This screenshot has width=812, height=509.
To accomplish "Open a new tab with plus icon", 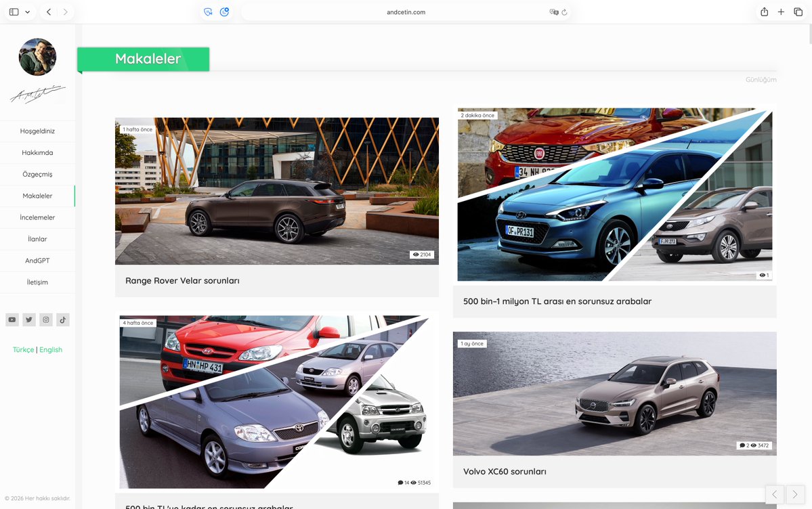I will (x=781, y=12).
